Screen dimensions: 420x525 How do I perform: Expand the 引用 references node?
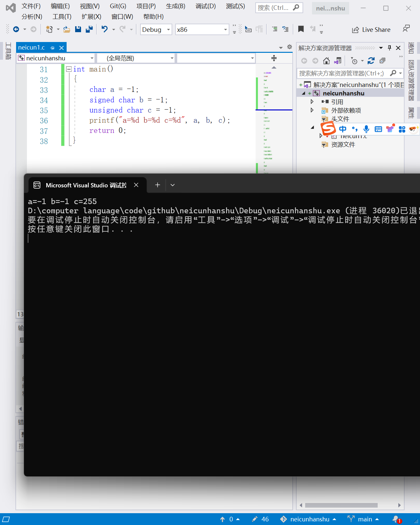[312, 102]
